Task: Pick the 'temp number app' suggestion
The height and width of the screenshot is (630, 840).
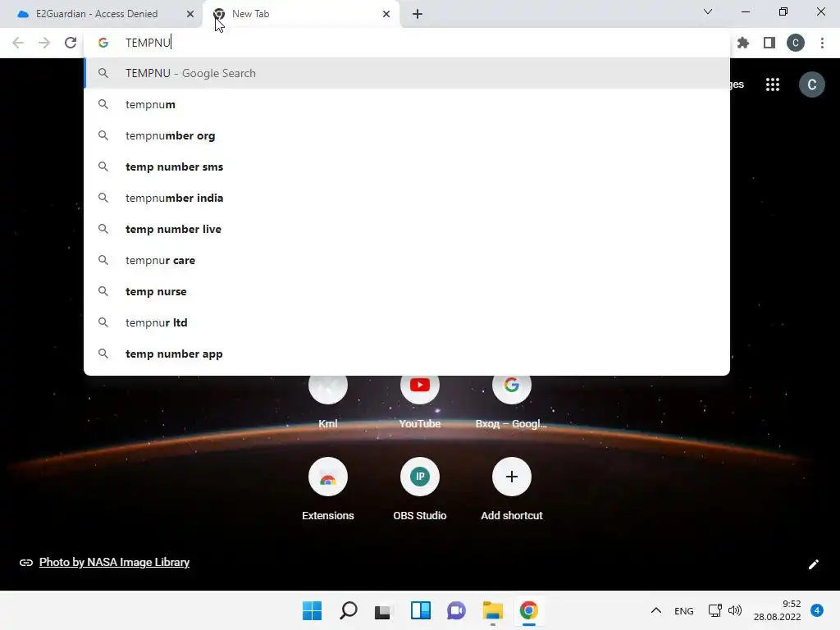Action: pos(407,354)
